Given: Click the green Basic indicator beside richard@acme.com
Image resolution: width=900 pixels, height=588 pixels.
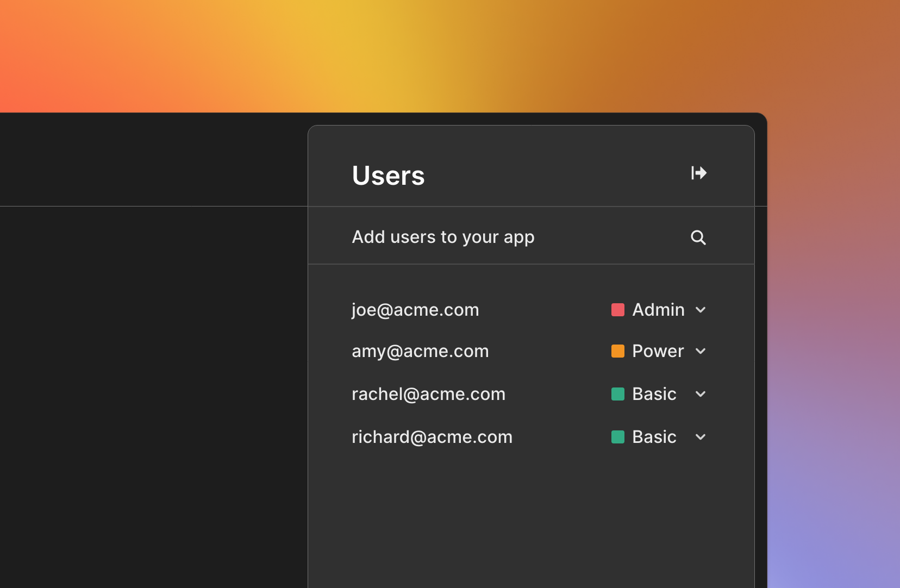Looking at the screenshot, I should (618, 437).
